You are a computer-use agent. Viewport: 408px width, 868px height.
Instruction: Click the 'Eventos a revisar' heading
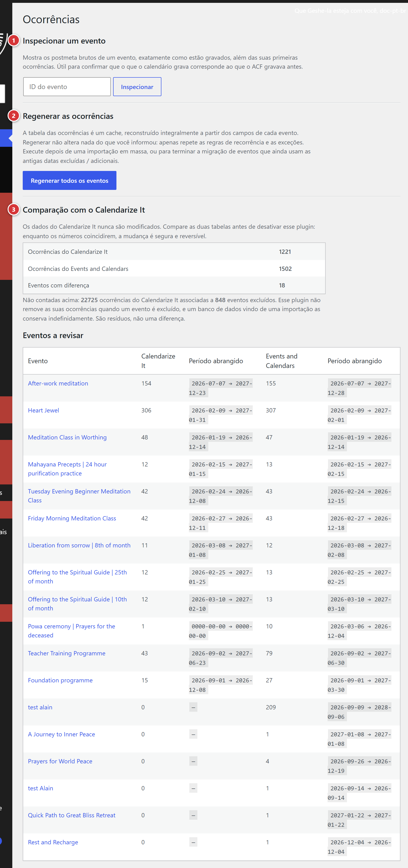(x=53, y=335)
